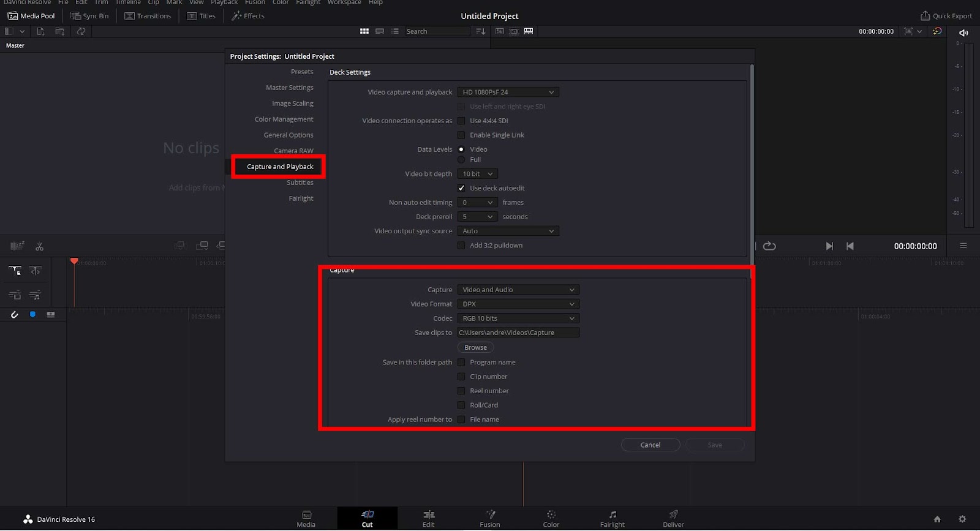This screenshot has width=980, height=531.
Task: Select the timeline viewer mode icon
Action: coord(529,31)
